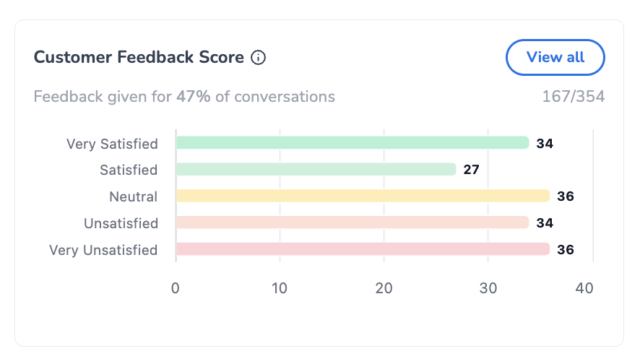Click the info icon beside Customer Feedback Score
Viewport: 640px width, 364px height.
pyautogui.click(x=258, y=58)
